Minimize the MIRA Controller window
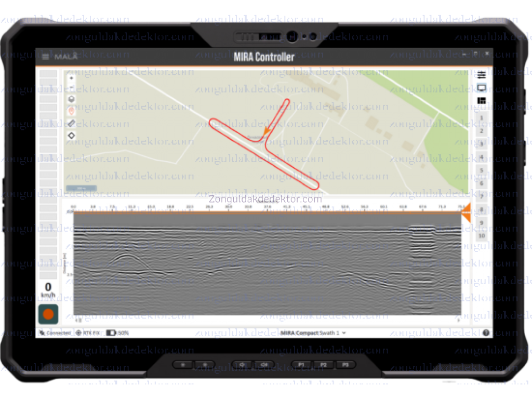The width and height of the screenshot is (532, 399). (464, 54)
